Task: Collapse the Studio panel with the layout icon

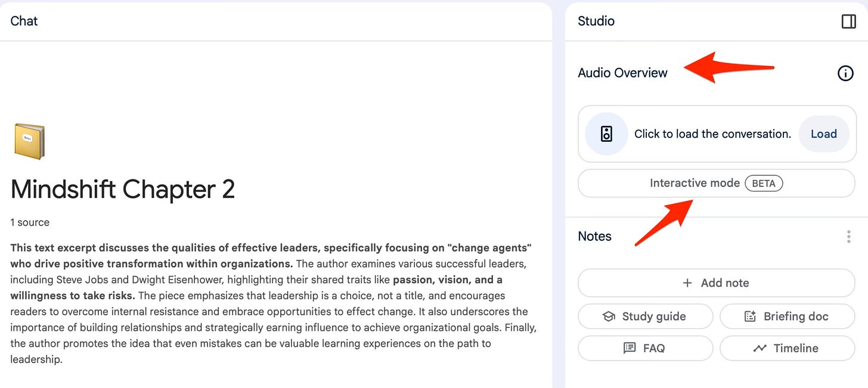Action: (848, 21)
